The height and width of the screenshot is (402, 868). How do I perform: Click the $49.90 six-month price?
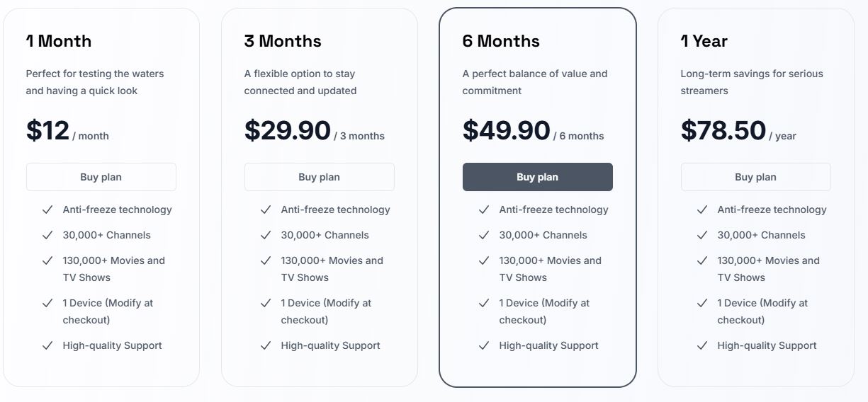[x=506, y=131]
